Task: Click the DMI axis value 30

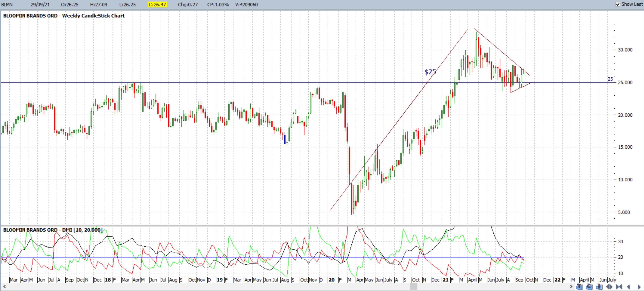Action: (x=620, y=241)
